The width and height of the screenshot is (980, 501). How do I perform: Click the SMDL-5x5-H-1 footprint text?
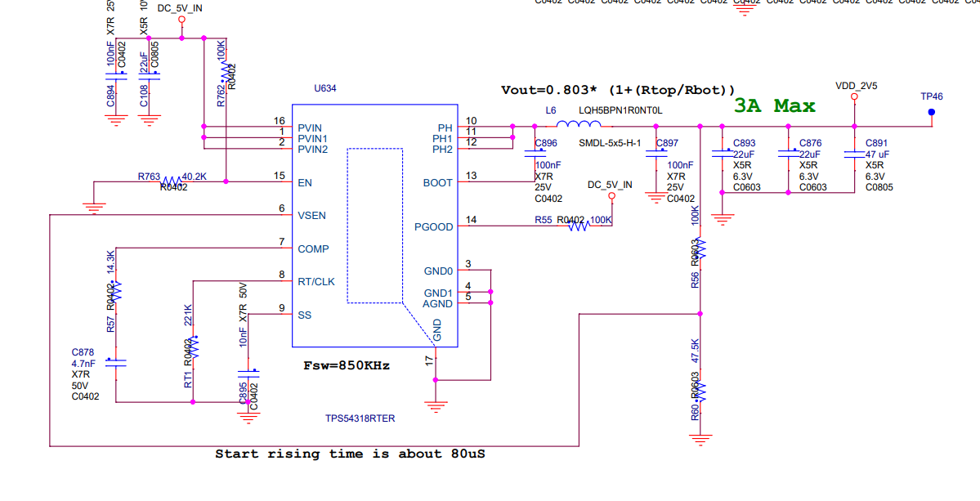click(610, 143)
